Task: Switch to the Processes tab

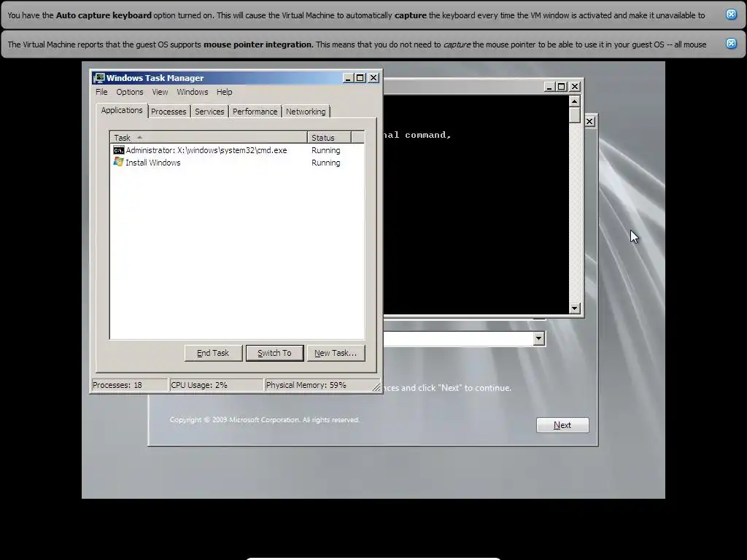Action: pyautogui.click(x=169, y=112)
